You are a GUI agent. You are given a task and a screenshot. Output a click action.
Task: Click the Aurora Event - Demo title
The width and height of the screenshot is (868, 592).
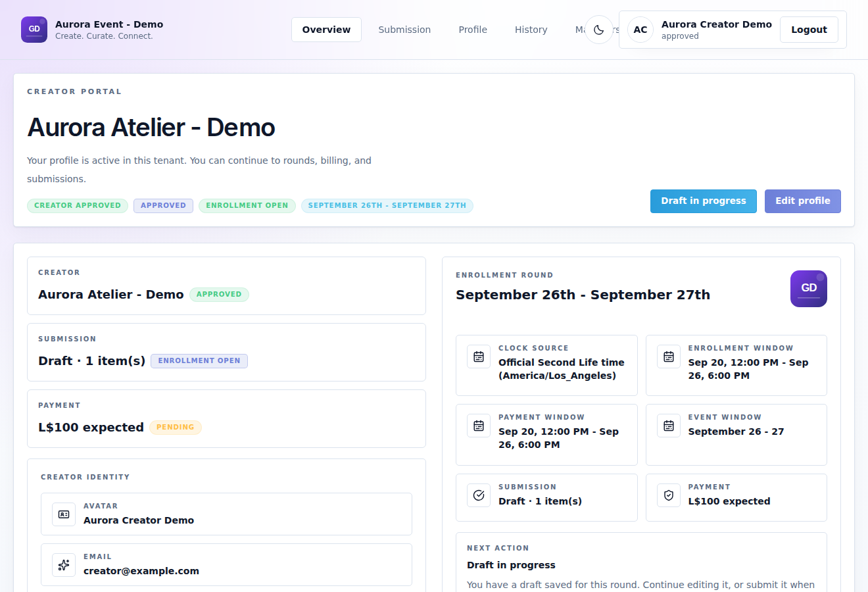(109, 24)
